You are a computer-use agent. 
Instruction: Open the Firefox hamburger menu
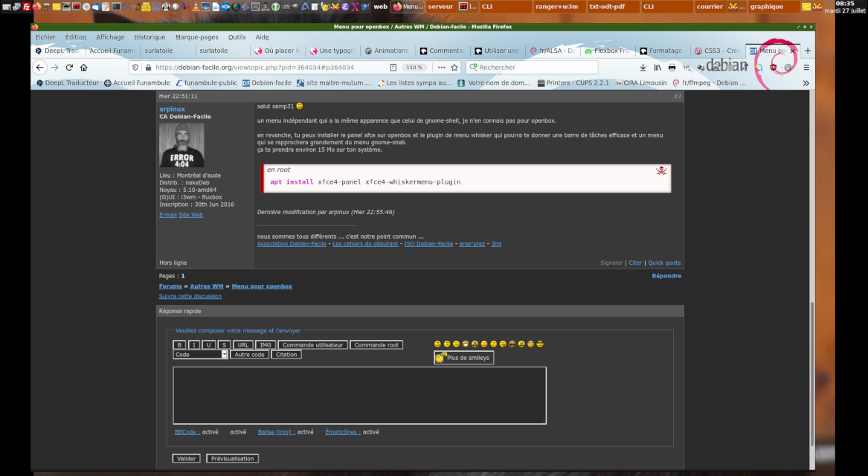[x=806, y=67]
